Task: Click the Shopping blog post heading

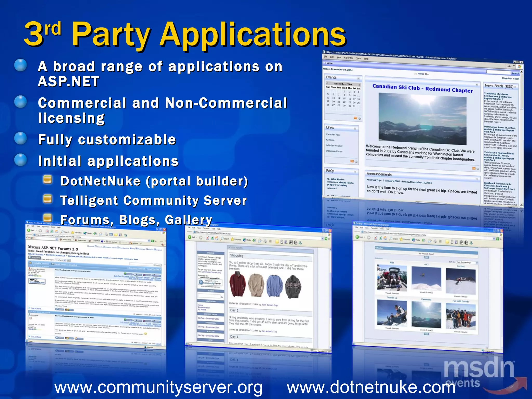Action: tap(237, 256)
